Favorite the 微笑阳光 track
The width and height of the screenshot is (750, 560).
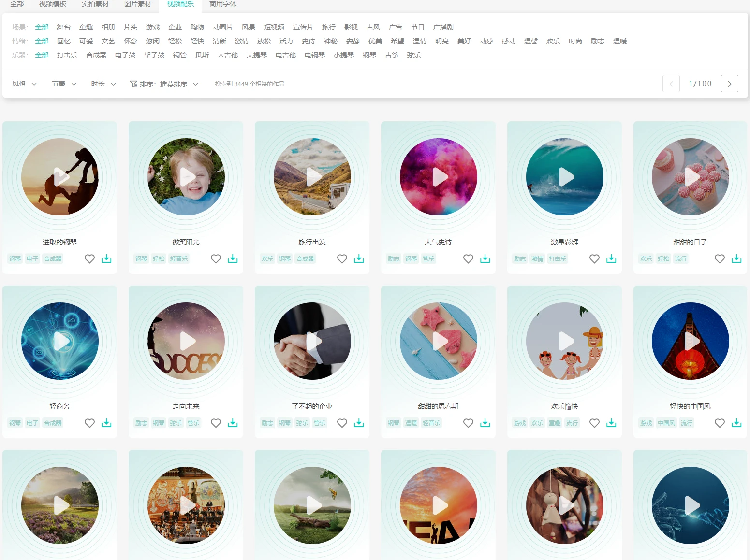point(216,259)
